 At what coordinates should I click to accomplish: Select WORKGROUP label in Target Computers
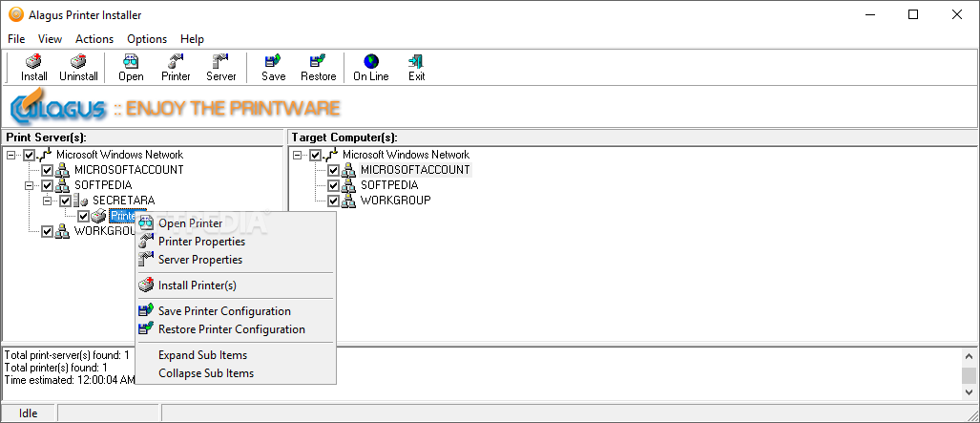pyautogui.click(x=396, y=201)
